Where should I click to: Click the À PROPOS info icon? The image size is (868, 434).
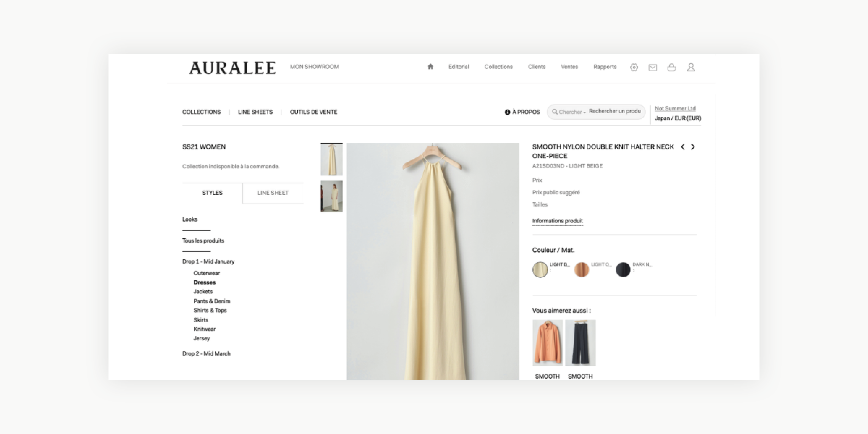tap(507, 112)
